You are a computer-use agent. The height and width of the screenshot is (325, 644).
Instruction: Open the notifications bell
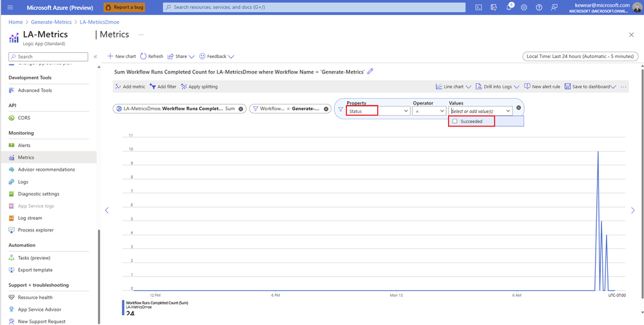(x=509, y=7)
